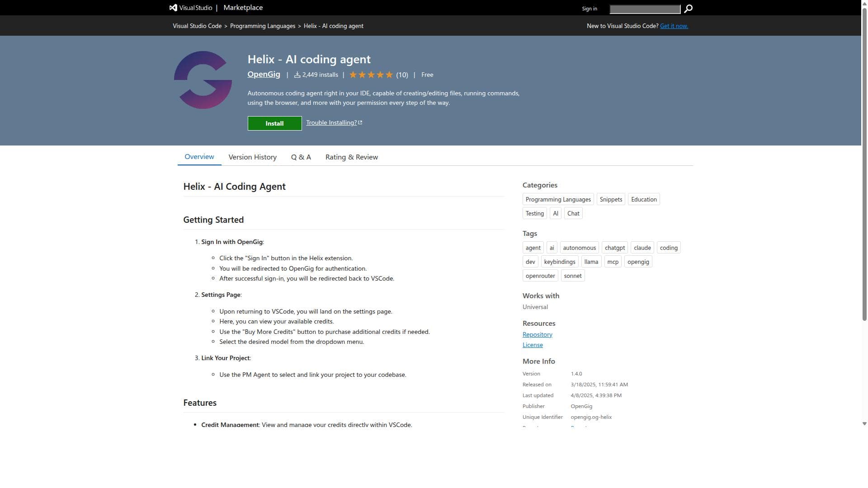Click the search magnifier icon

(688, 9)
